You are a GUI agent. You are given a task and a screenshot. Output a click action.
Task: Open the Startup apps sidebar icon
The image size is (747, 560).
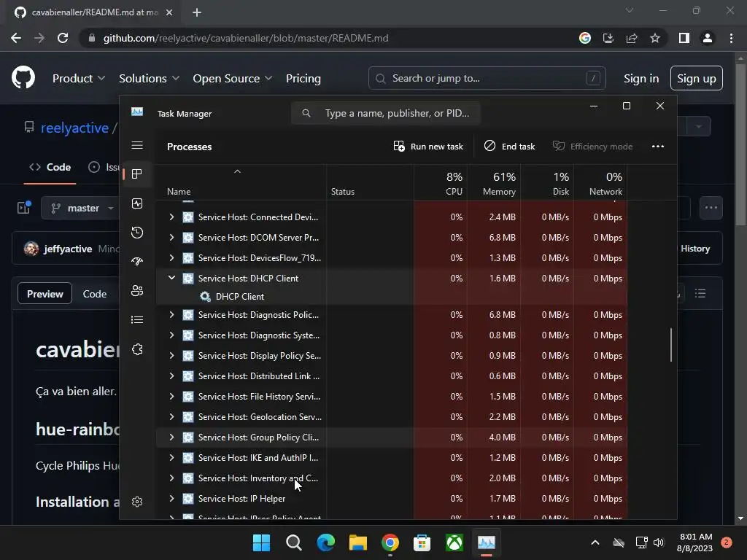coord(137,262)
